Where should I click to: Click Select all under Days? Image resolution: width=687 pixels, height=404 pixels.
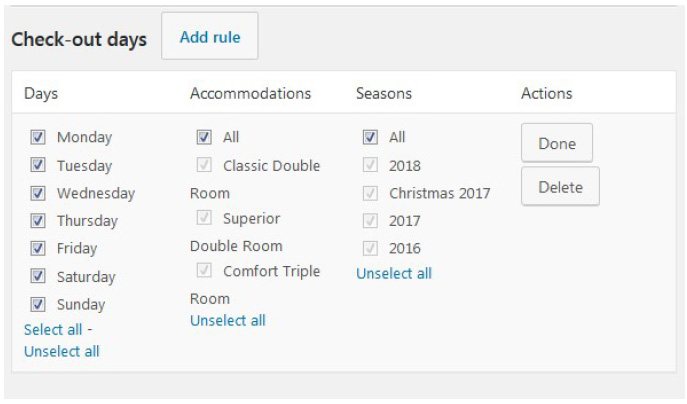pyautogui.click(x=53, y=330)
